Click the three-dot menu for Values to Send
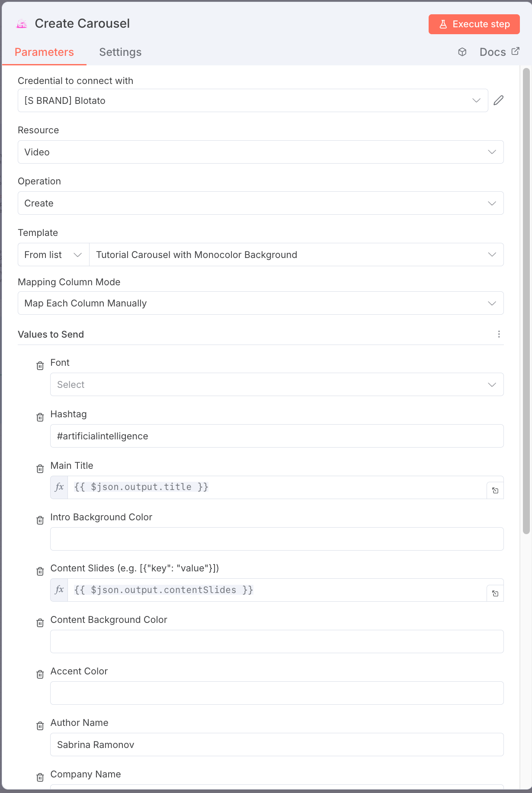The height and width of the screenshot is (793, 532). (499, 334)
